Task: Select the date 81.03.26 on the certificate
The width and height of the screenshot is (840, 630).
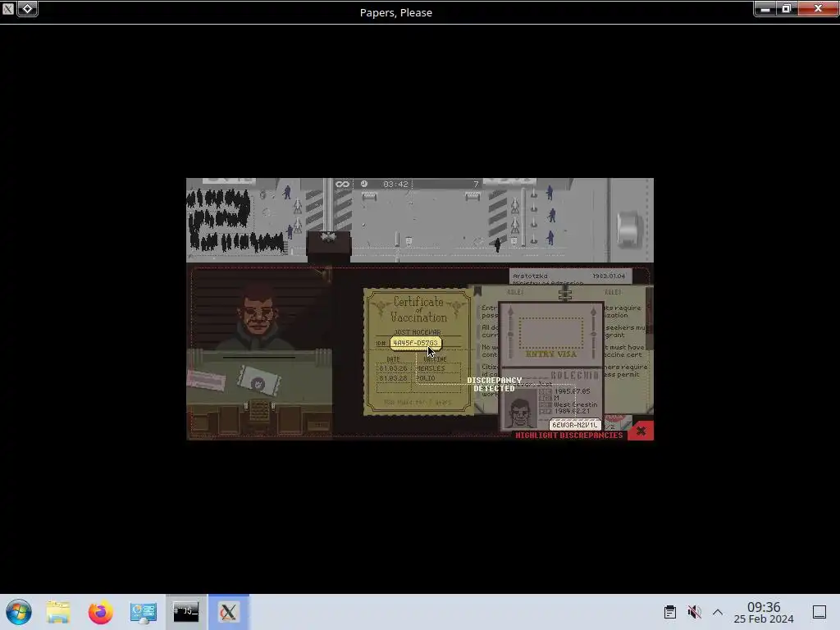Action: (x=393, y=368)
